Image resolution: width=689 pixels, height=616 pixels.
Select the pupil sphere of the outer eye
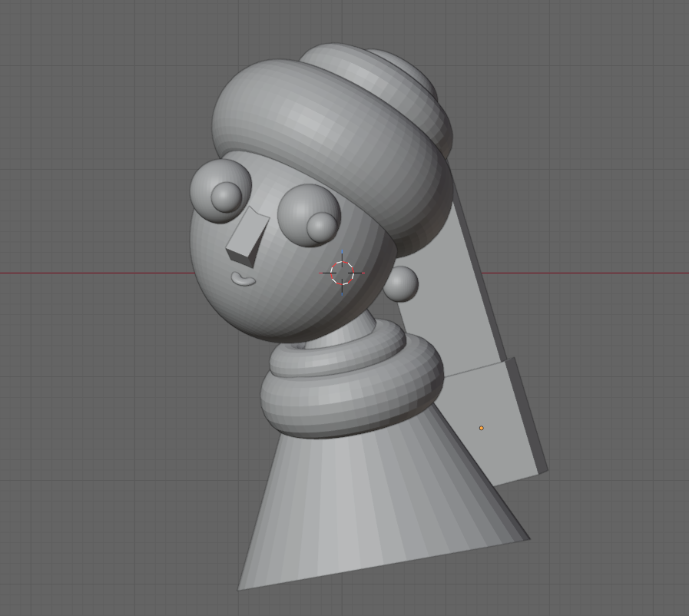(227, 197)
